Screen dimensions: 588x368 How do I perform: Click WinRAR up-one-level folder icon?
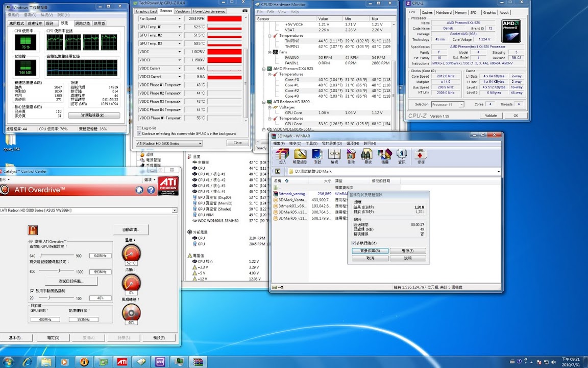(278, 171)
